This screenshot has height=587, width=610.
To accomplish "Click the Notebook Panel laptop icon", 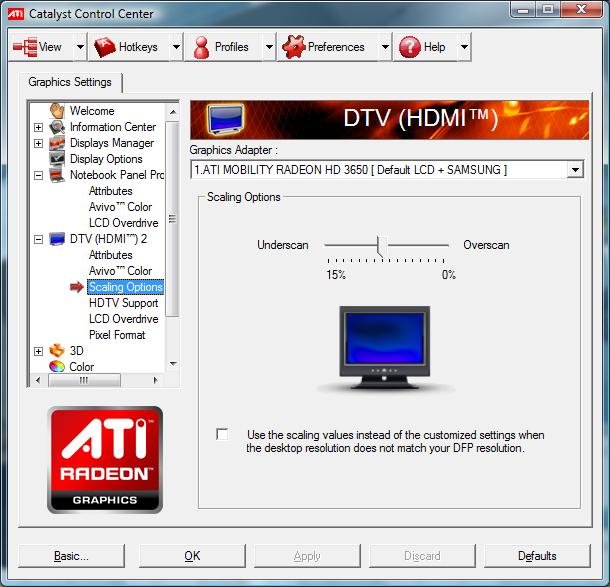I will click(x=57, y=175).
